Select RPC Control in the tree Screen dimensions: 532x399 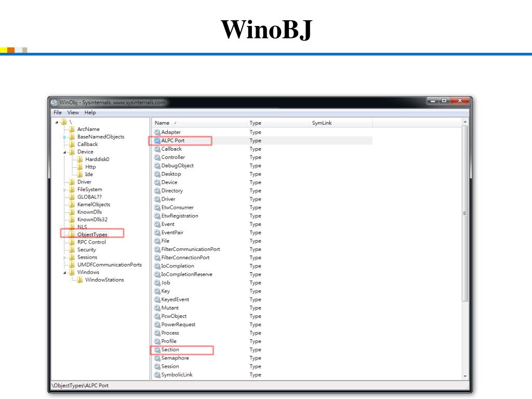(91, 242)
